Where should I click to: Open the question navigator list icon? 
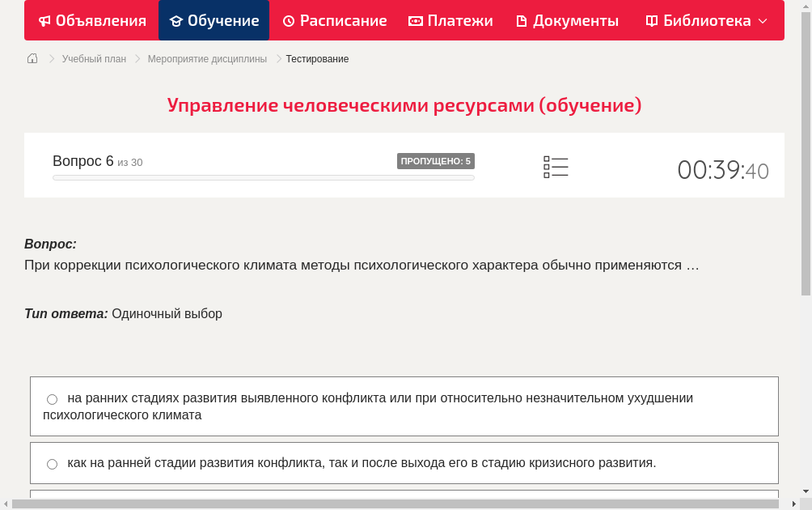[556, 166]
